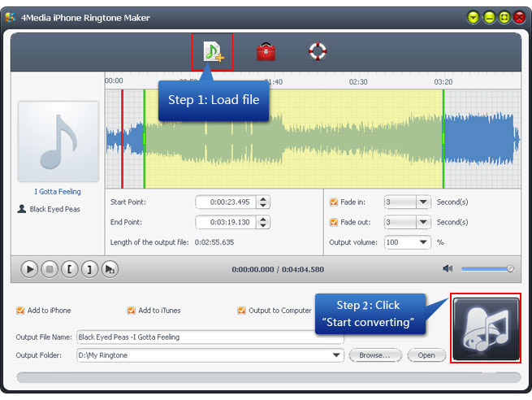Uncheck the Add to iPhone checkbox
Image resolution: width=532 pixels, height=400 pixels.
(x=20, y=311)
